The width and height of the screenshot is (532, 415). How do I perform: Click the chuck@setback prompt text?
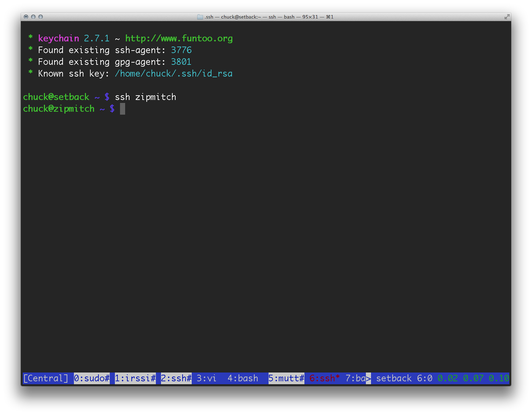(56, 97)
